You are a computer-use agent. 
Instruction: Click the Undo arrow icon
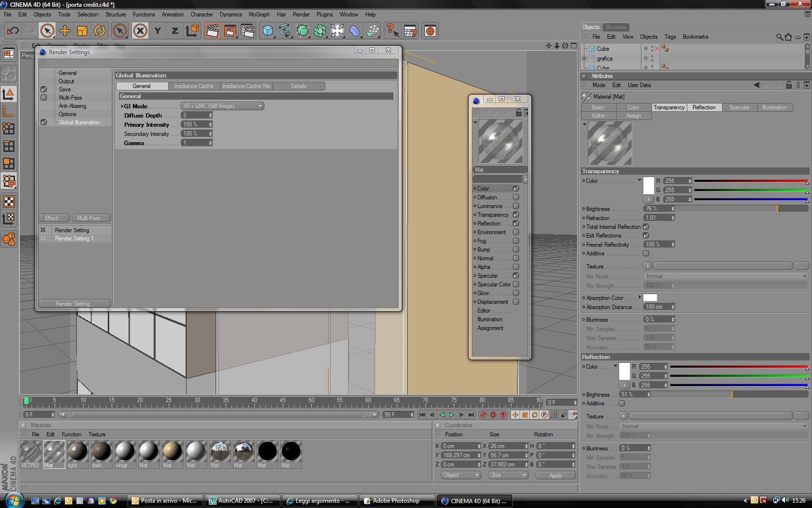pyautogui.click(x=13, y=31)
